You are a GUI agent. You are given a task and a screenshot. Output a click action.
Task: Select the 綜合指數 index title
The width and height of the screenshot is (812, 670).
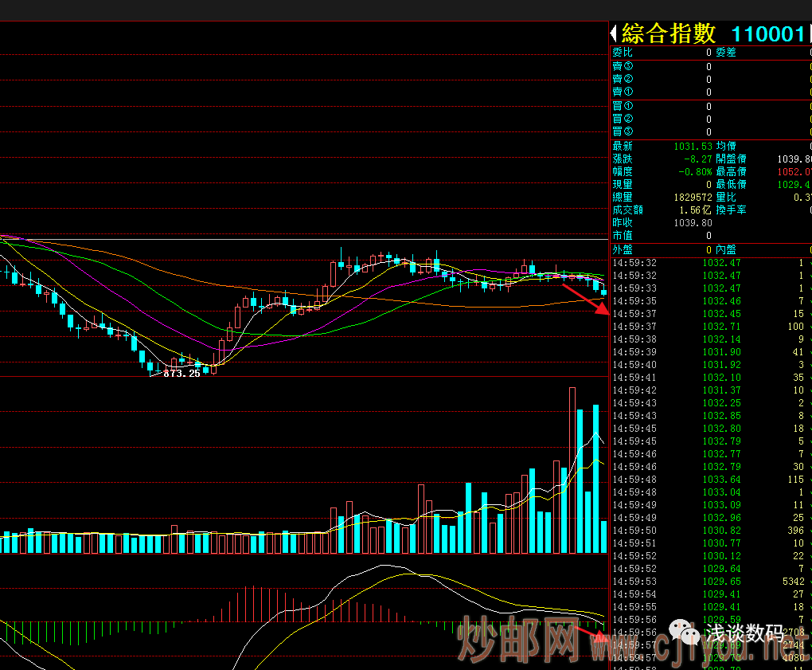(x=669, y=33)
